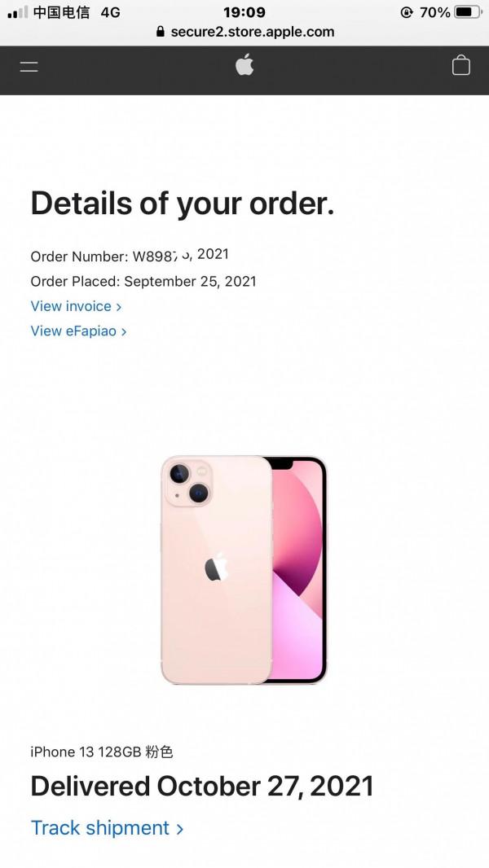Tap the secure2.store.apple.com address bar

[244, 32]
